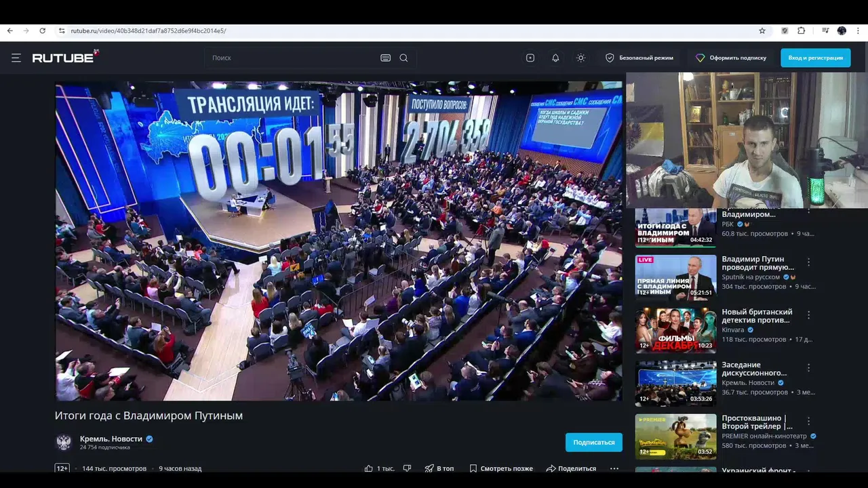The height and width of the screenshot is (488, 868).
Task: Like the video with thumbs up
Action: (x=369, y=468)
